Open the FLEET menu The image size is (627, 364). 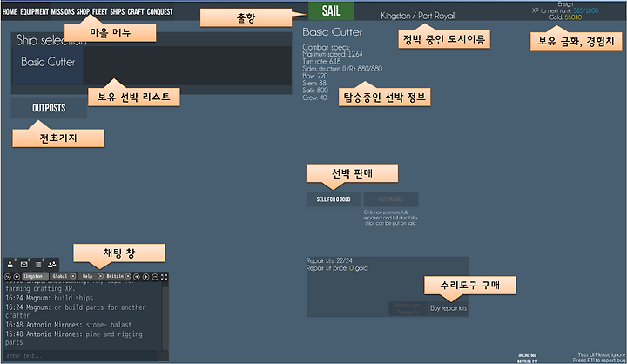click(100, 12)
